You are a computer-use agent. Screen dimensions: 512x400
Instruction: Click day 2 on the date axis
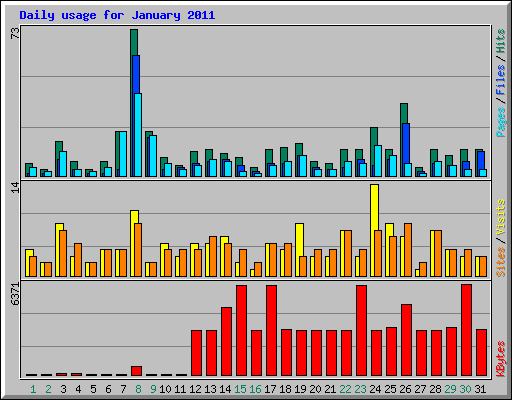48,389
